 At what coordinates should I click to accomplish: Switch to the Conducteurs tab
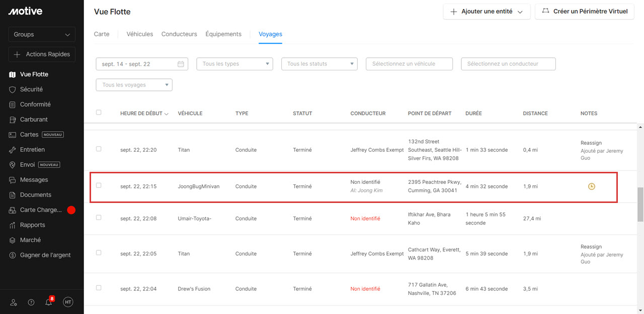(179, 34)
